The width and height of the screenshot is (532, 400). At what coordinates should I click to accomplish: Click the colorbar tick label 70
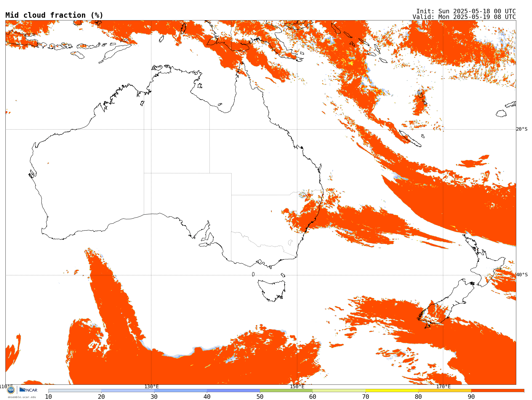pyautogui.click(x=366, y=397)
